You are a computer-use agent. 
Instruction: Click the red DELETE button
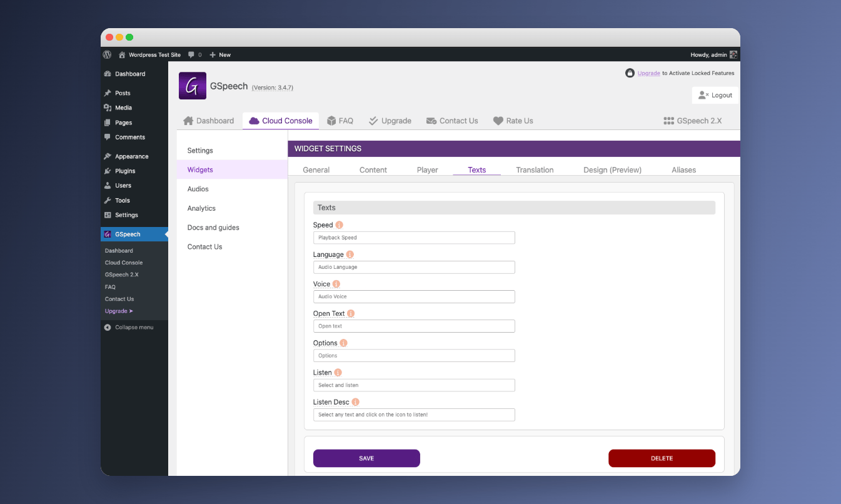[662, 458]
